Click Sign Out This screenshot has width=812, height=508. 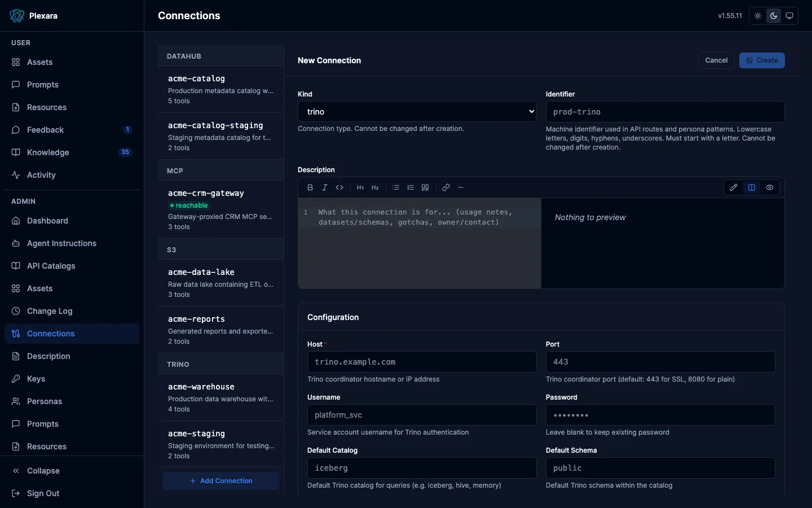tap(72, 493)
